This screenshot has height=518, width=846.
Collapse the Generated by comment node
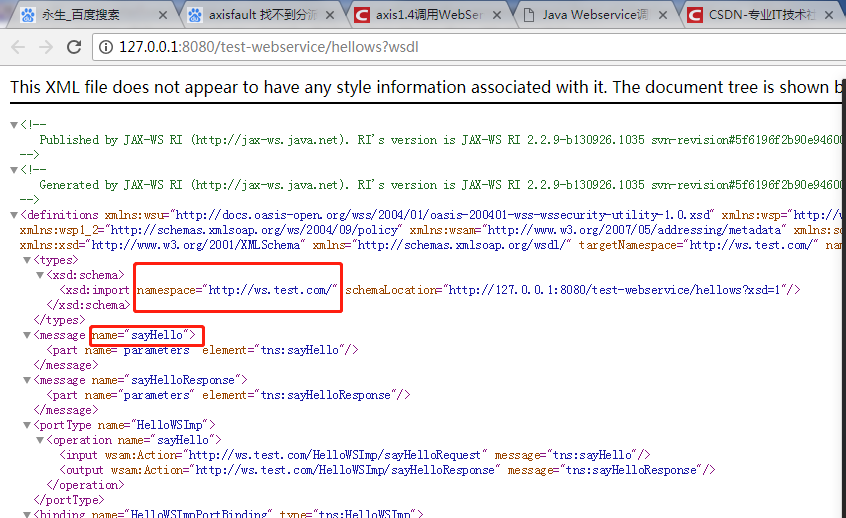14,170
